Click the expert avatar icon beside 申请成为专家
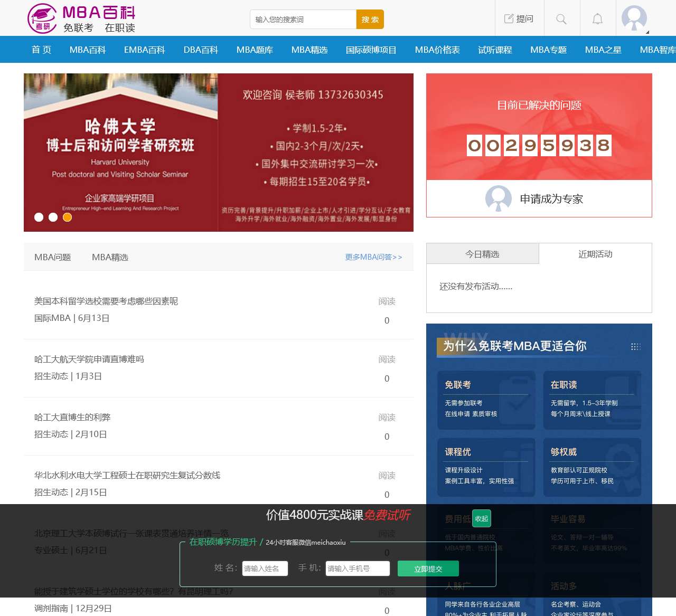The width and height of the screenshot is (676, 616). (x=498, y=198)
